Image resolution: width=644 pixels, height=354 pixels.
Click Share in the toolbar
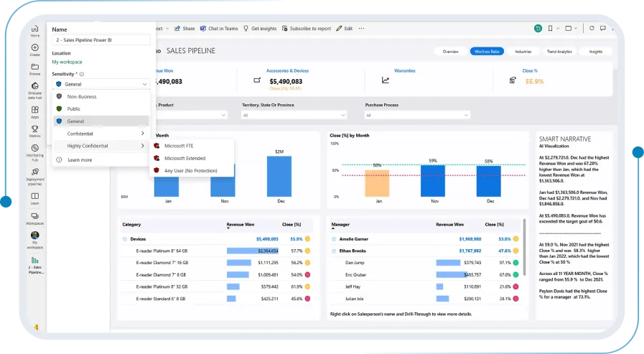click(185, 28)
